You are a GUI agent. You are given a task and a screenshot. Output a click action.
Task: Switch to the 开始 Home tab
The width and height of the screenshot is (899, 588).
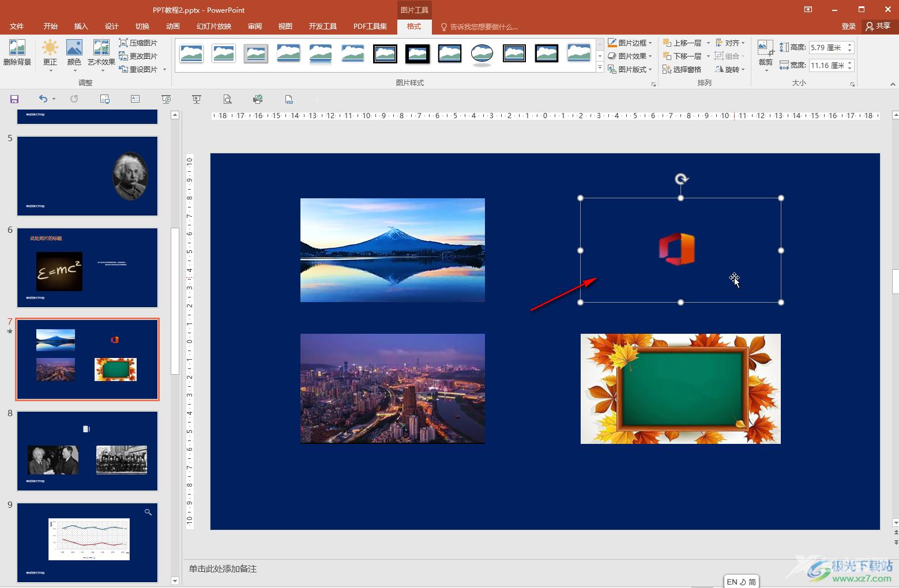click(x=51, y=27)
